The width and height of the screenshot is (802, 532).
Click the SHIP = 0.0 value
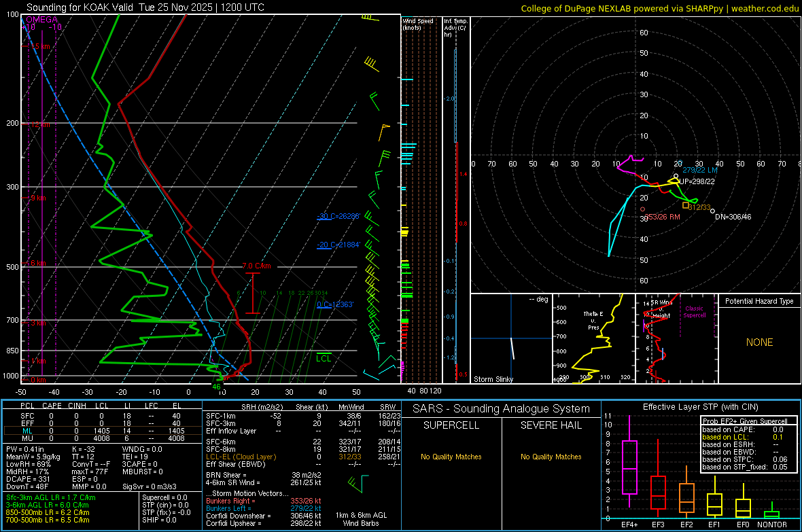[159, 520]
